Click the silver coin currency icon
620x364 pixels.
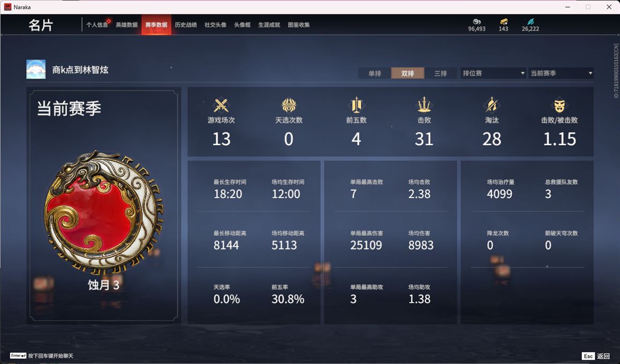click(476, 22)
